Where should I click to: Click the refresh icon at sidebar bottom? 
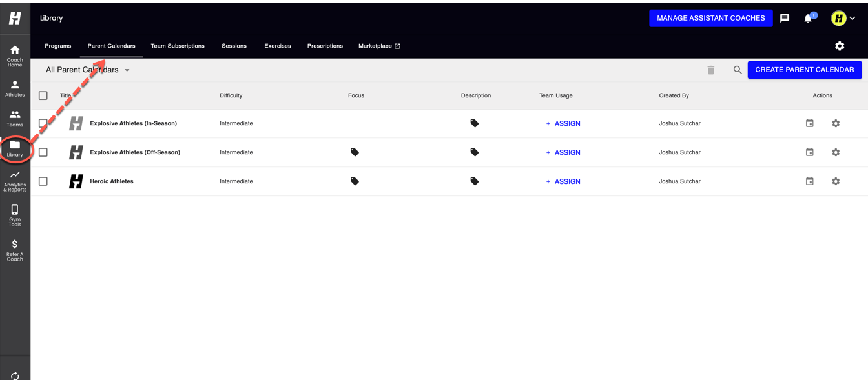click(15, 375)
